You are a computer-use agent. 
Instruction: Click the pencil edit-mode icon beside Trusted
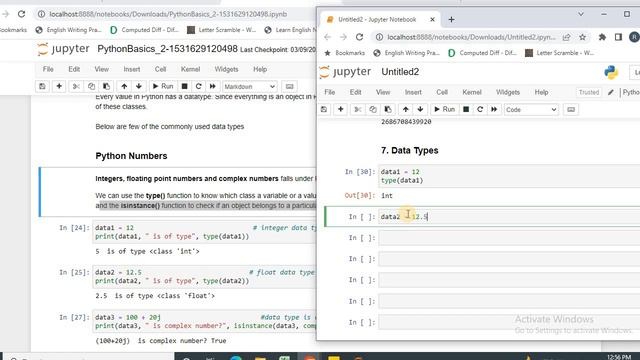click(x=611, y=92)
